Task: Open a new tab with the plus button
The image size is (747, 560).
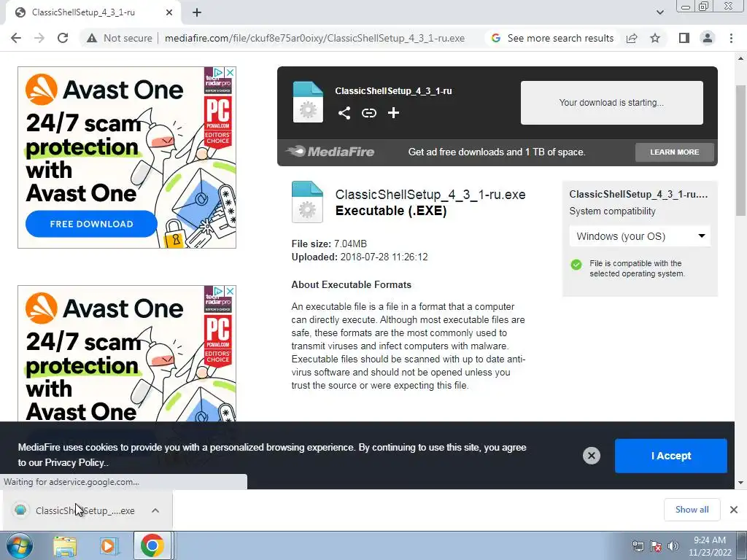Action: pyautogui.click(x=197, y=13)
